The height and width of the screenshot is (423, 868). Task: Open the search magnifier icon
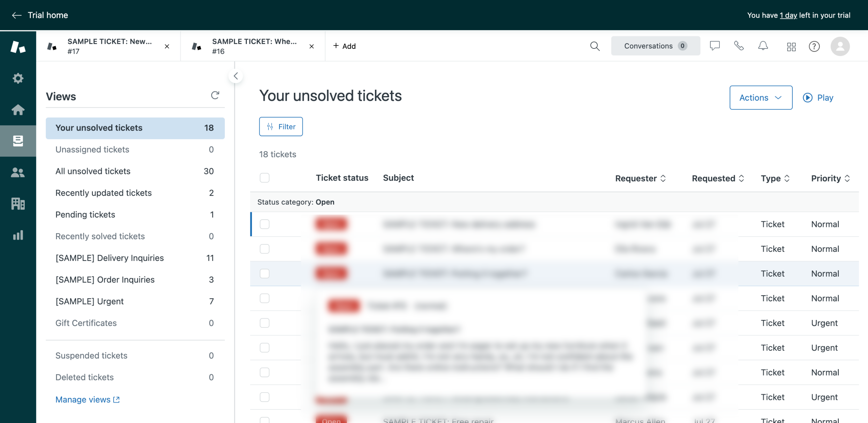pyautogui.click(x=595, y=46)
